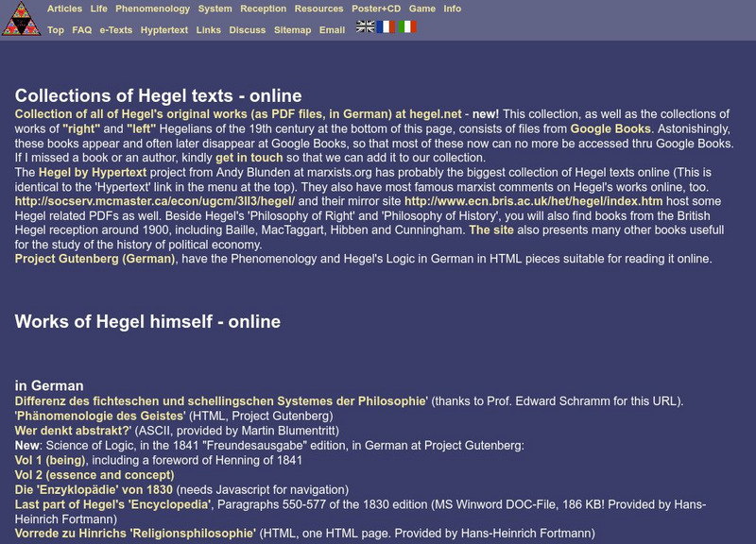Click the bold 'New' before Science of Logic
The height and width of the screenshot is (544, 756).
[26, 445]
